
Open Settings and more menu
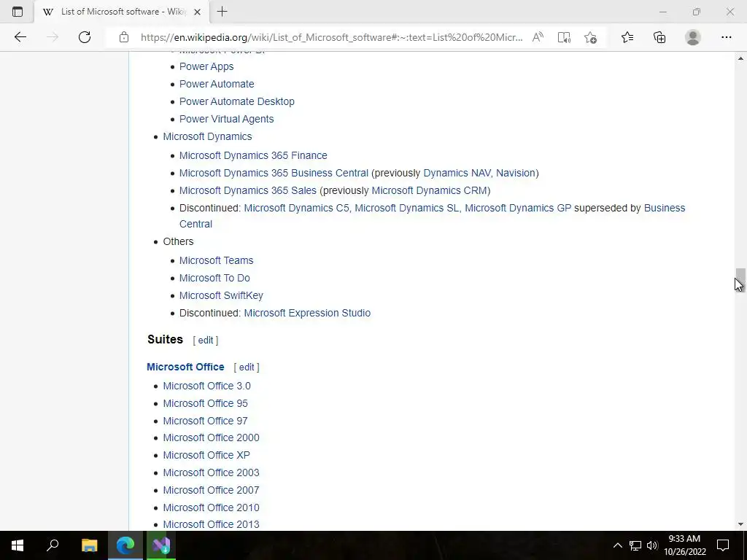(x=726, y=37)
